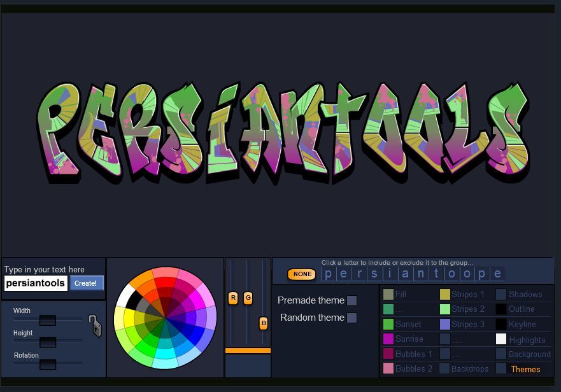Screen dimensions: 561x392
Task: Select the black Outline swatch
Action: click(501, 309)
